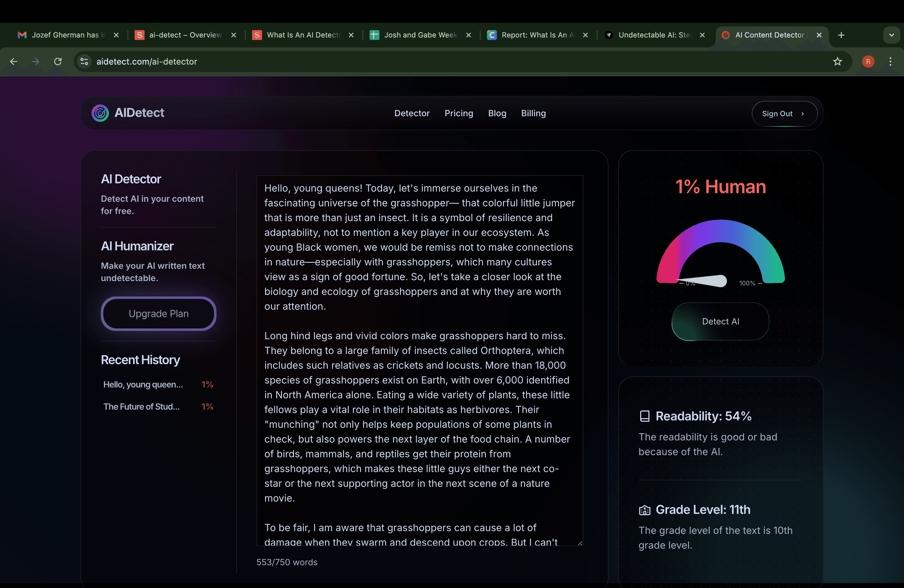Bookmark this page with star icon
The height and width of the screenshot is (588, 904).
click(838, 62)
